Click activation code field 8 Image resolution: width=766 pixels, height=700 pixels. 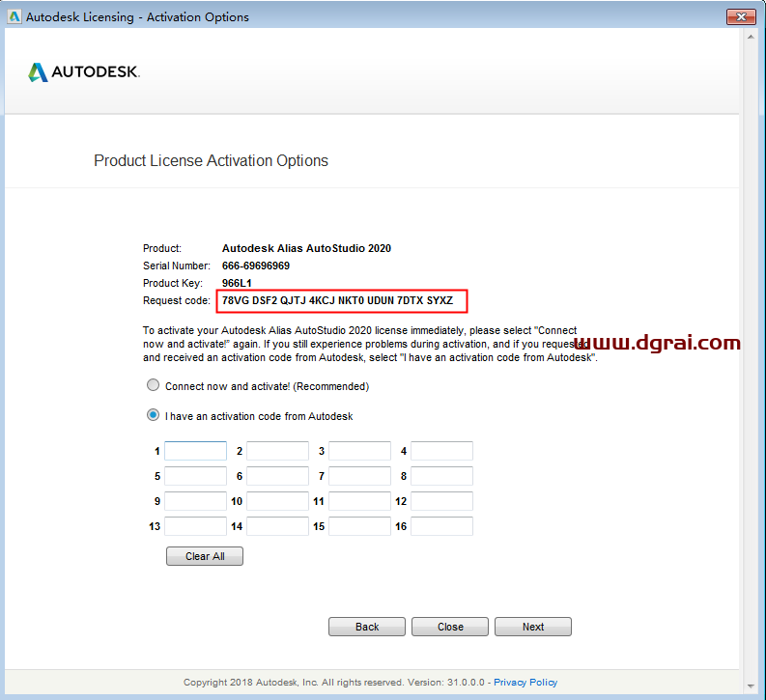441,476
